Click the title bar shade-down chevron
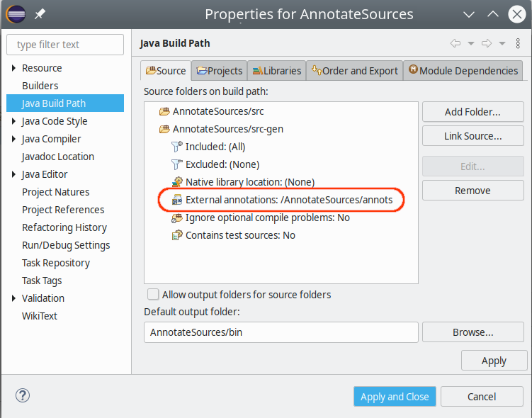The image size is (532, 418). pyautogui.click(x=469, y=14)
